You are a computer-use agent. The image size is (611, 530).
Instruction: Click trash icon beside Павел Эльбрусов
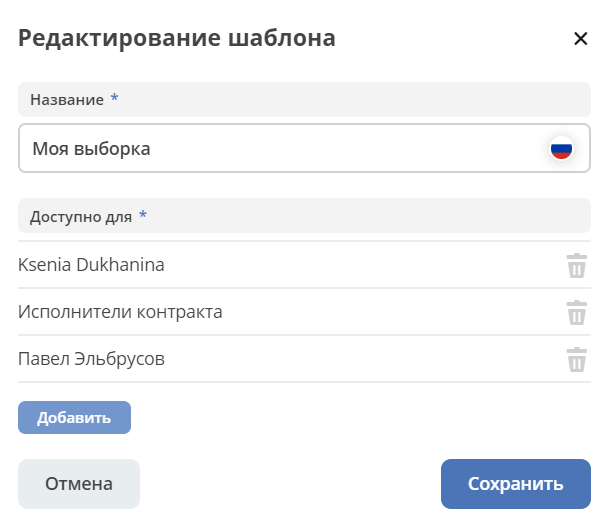coord(577,359)
